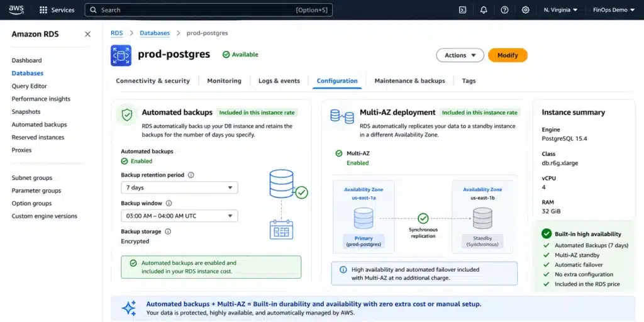
Task: Open Reserved instances in the sidebar
Action: [x=38, y=137]
